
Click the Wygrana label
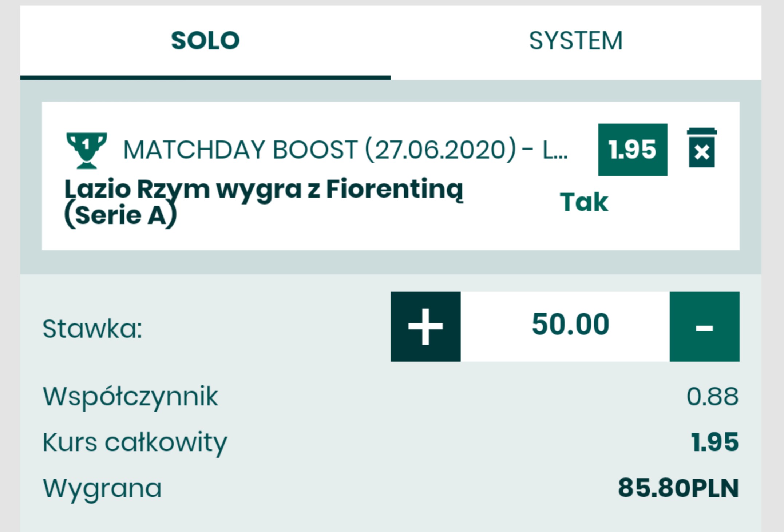[x=102, y=488]
